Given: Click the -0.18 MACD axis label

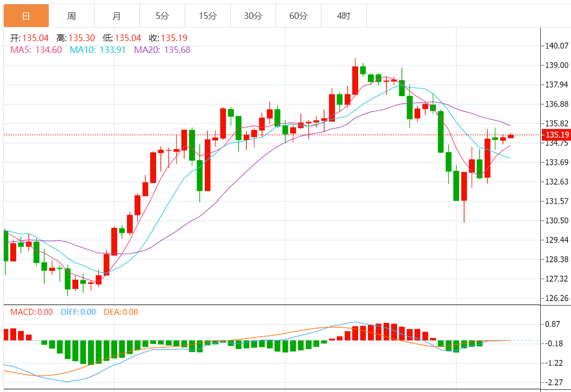Looking at the screenshot, I should pos(554,343).
